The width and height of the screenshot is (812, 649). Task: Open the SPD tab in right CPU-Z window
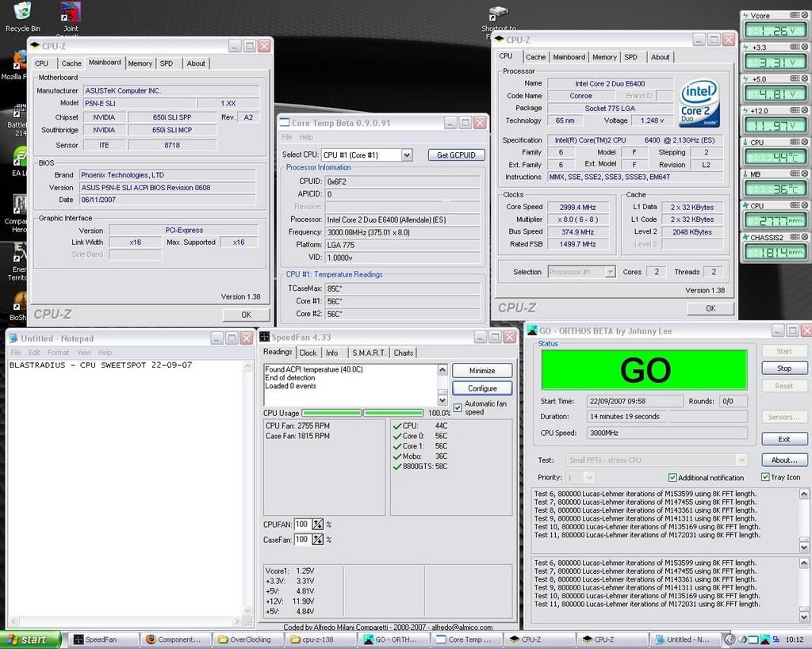click(630, 57)
